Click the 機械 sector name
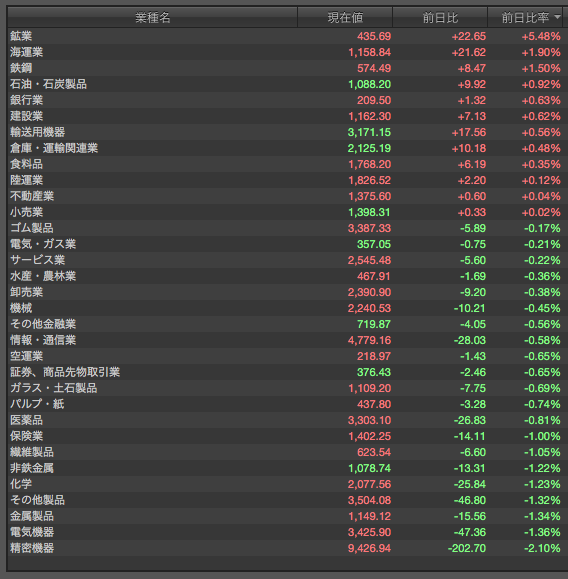This screenshot has width=568, height=579. (x=21, y=308)
